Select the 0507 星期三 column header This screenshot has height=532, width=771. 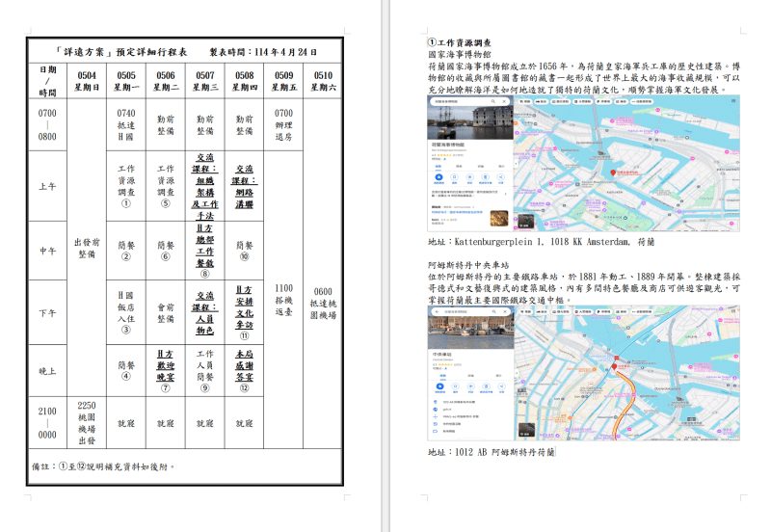click(x=205, y=81)
